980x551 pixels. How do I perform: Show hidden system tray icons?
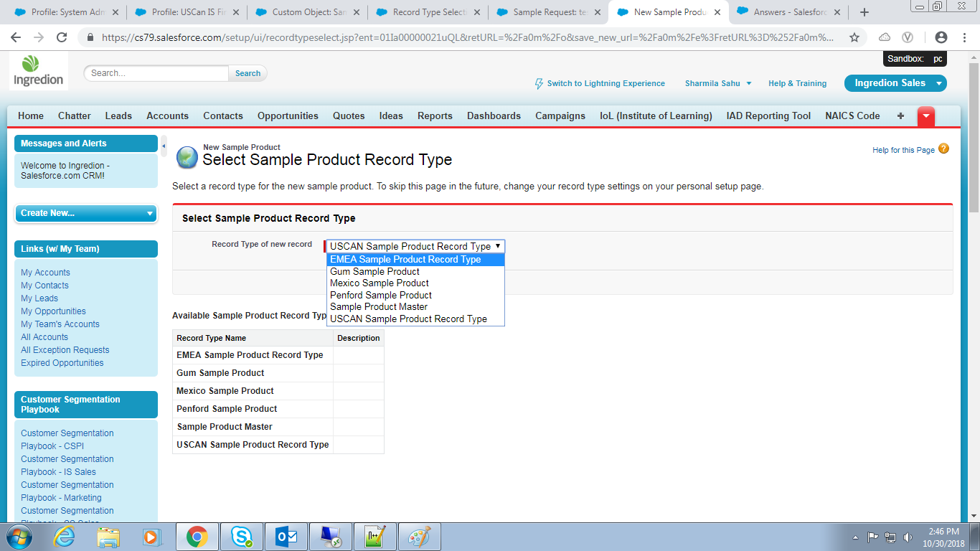pos(855,537)
